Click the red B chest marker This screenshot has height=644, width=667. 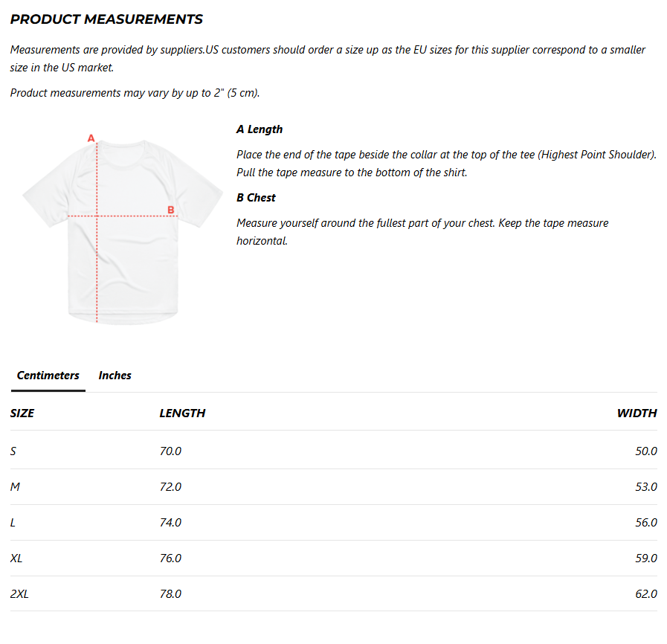[170, 210]
